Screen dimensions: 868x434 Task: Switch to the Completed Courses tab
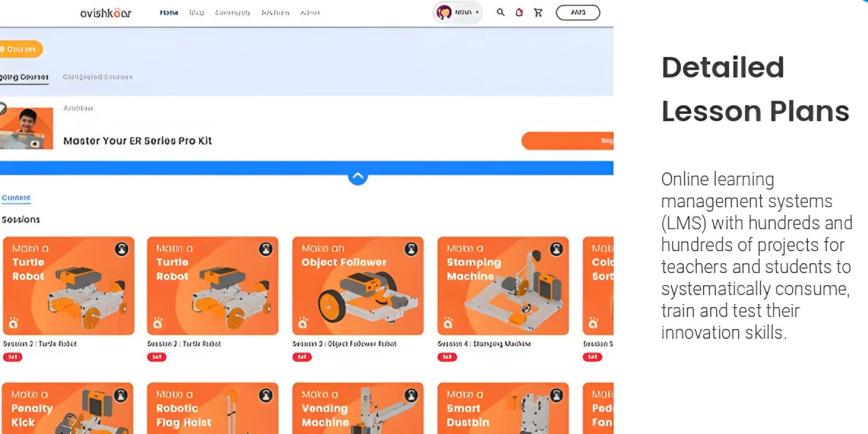pyautogui.click(x=98, y=77)
